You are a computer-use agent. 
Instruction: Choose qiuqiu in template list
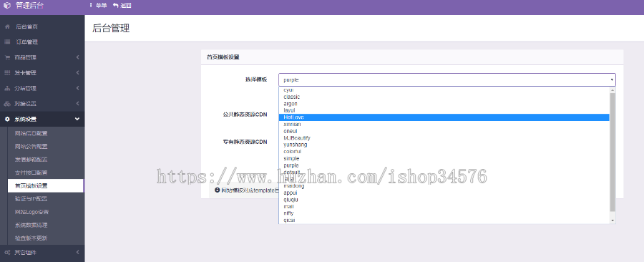[x=444, y=200]
